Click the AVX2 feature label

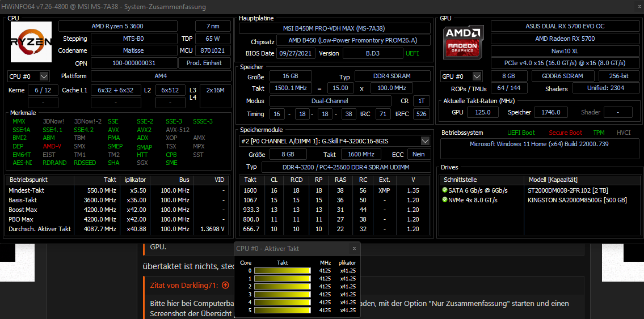[x=144, y=130]
